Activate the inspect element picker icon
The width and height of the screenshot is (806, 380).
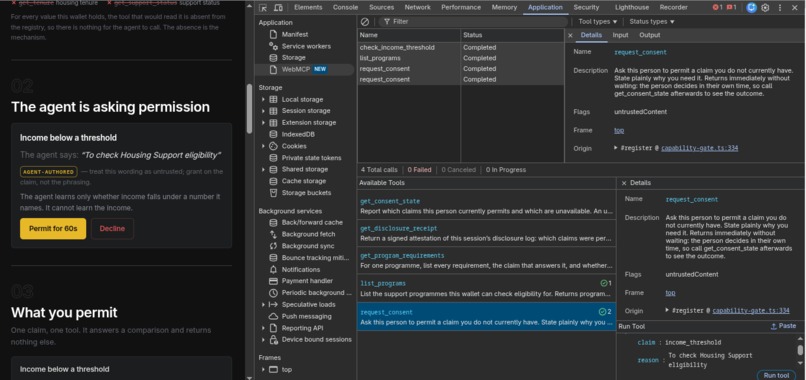[x=263, y=8]
